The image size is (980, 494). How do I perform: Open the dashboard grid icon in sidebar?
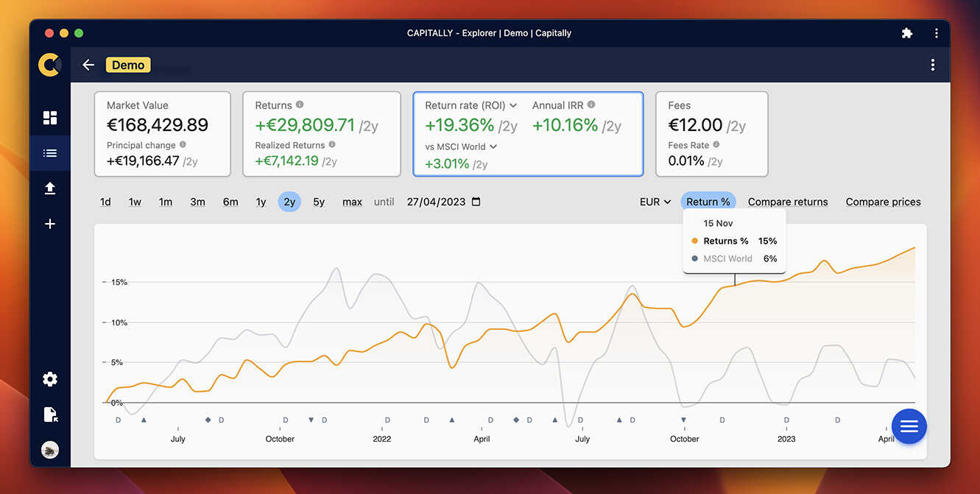click(49, 117)
